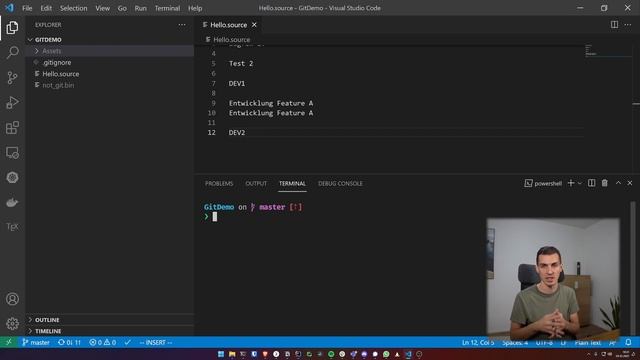Image resolution: width=640 pixels, height=360 pixels.
Task: Split the editor to the right
Action: pyautogui.click(x=614, y=24)
